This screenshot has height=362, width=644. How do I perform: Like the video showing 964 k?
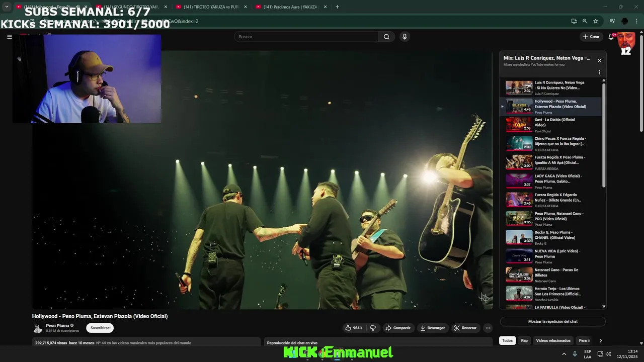pos(354,328)
